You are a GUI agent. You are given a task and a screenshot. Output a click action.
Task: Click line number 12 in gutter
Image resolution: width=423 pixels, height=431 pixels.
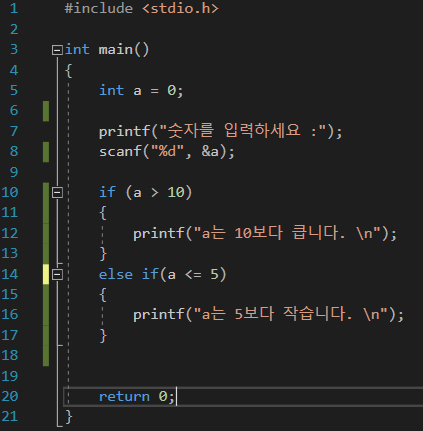(10, 233)
